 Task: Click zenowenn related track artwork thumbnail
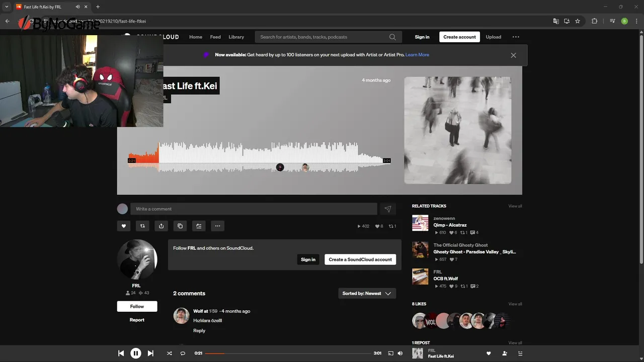click(420, 223)
